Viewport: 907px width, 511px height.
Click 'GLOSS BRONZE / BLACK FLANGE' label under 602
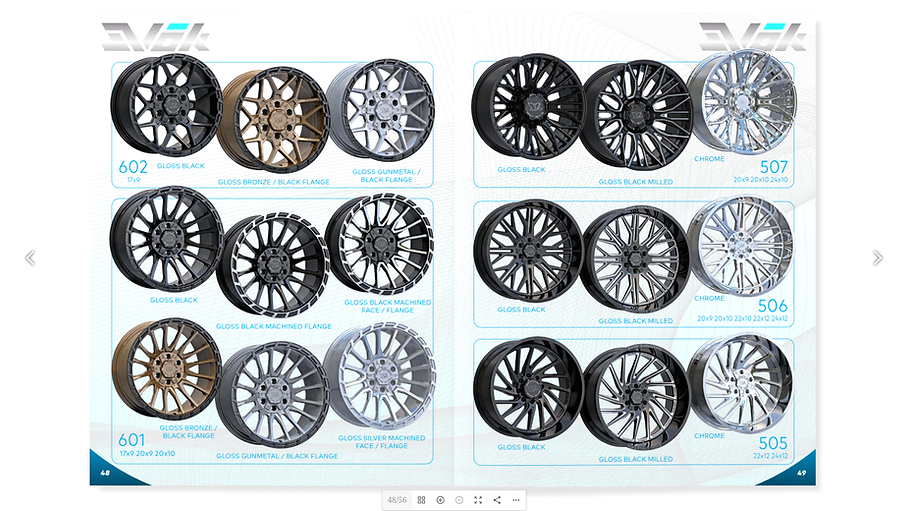[x=274, y=182]
